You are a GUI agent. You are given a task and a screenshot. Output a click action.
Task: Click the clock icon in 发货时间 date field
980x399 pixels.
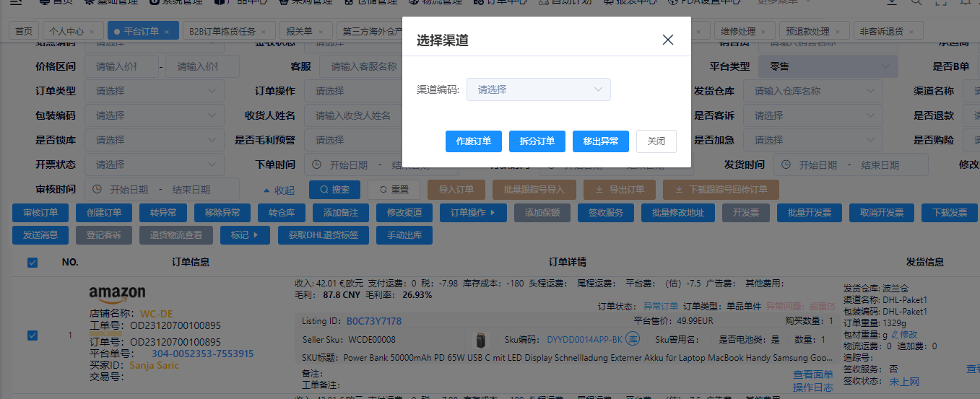[x=785, y=165]
